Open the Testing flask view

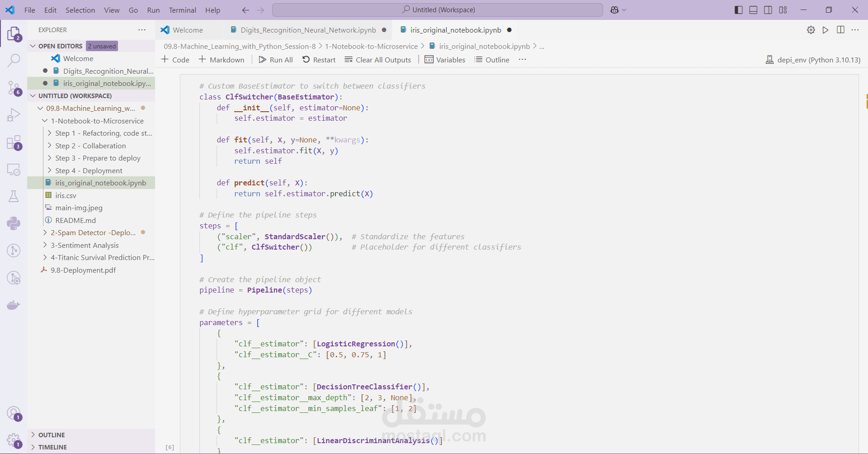[14, 196]
